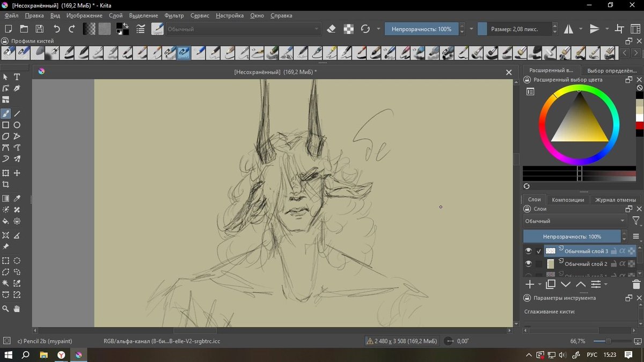The width and height of the screenshot is (644, 362).
Task: Select the Pan hand tool
Action: pos(17,308)
